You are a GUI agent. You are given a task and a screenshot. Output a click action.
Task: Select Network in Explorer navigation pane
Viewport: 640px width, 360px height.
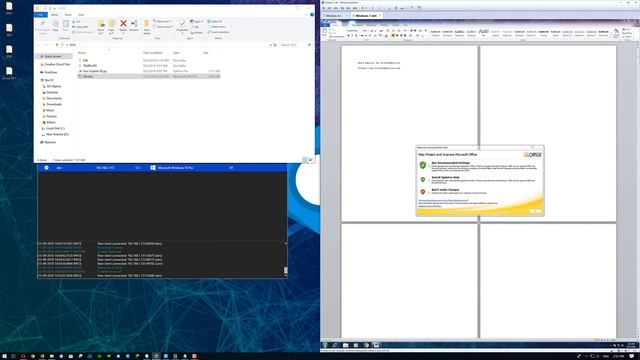pos(48,142)
